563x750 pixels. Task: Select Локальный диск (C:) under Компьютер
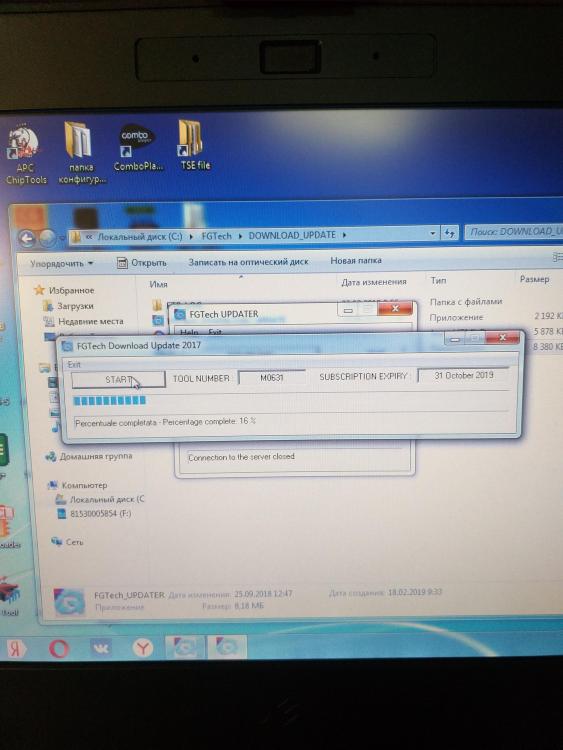[100, 499]
